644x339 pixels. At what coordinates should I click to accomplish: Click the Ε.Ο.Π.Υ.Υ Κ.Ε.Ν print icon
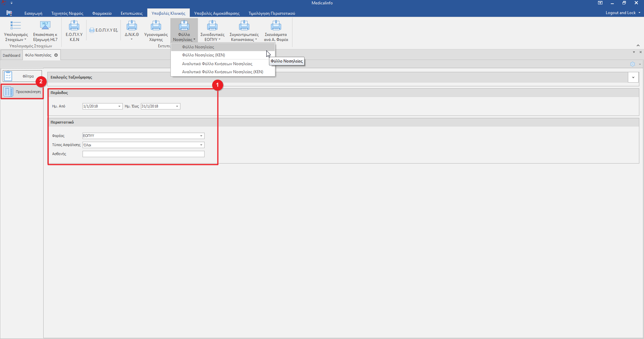pos(74,26)
